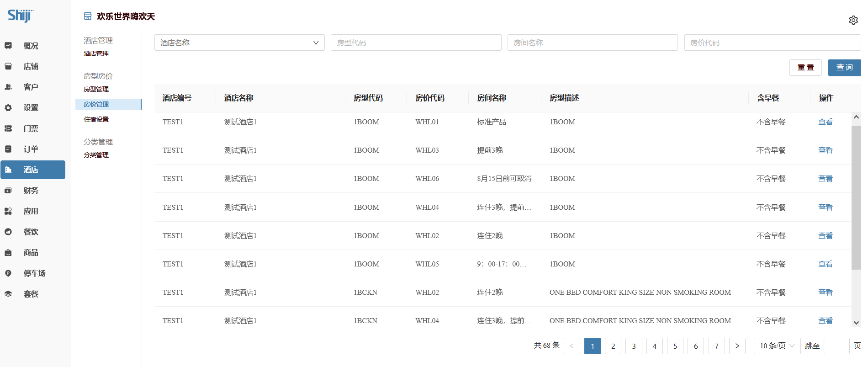Click the 套餐 package sidebar icon

[x=8, y=294]
